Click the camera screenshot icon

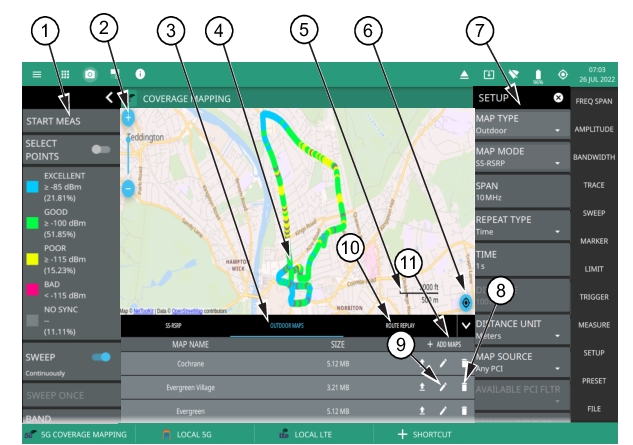89,74
